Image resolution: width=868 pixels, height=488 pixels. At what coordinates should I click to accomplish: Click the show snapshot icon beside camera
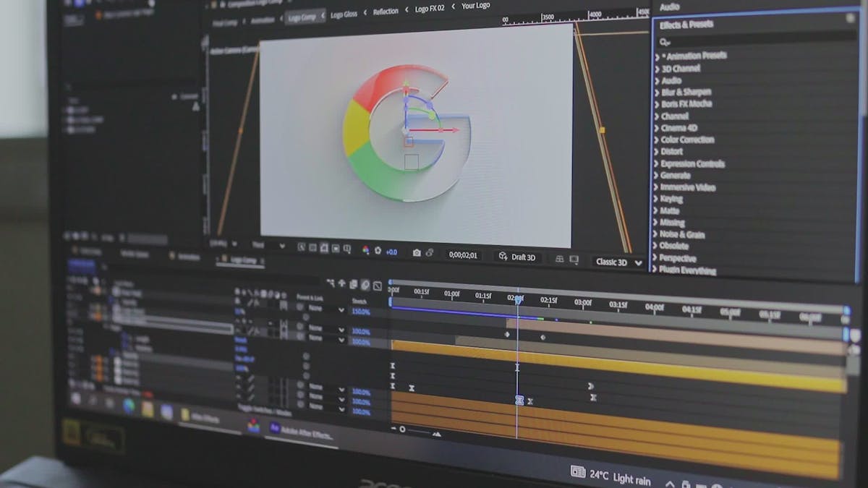coord(430,252)
